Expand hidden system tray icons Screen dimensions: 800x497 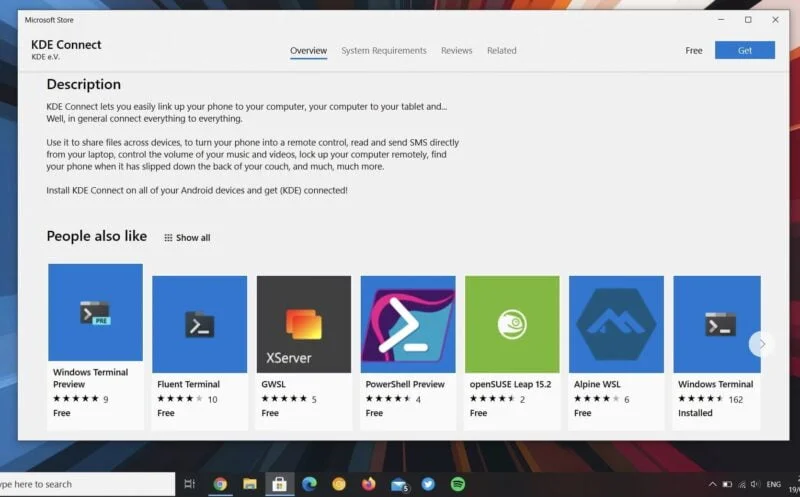pyautogui.click(x=713, y=484)
